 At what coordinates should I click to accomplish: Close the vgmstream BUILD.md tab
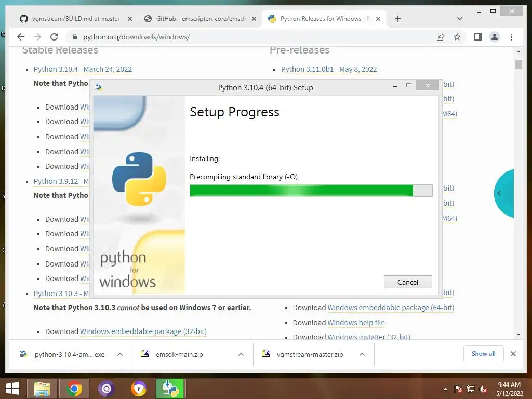(x=129, y=19)
